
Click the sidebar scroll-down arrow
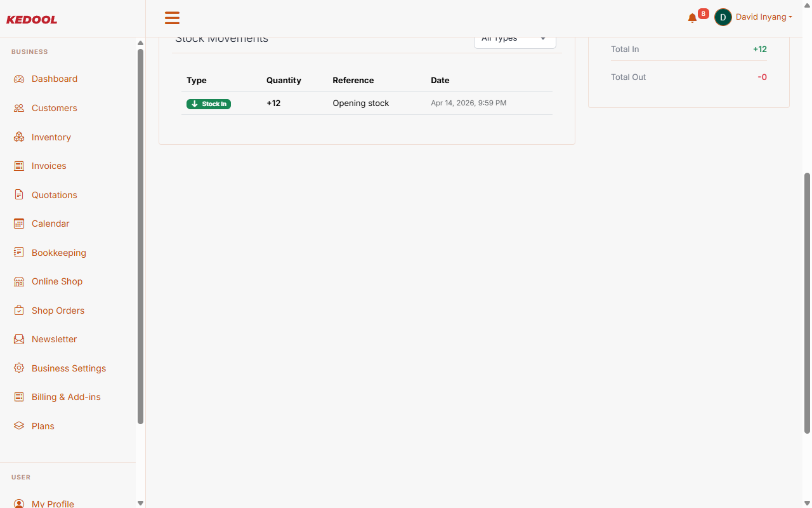point(141,503)
